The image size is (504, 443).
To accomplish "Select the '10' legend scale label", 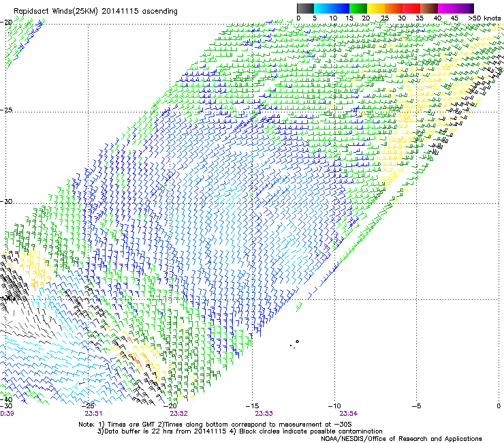I will point(333,18).
